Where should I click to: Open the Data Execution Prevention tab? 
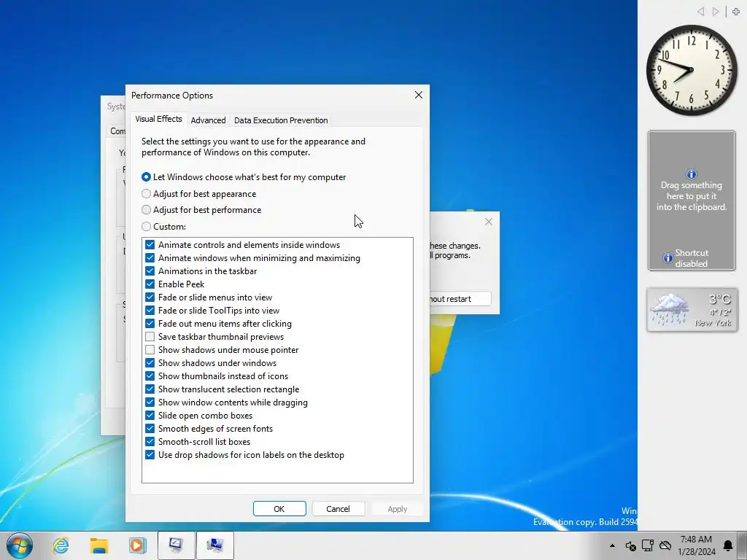click(281, 120)
